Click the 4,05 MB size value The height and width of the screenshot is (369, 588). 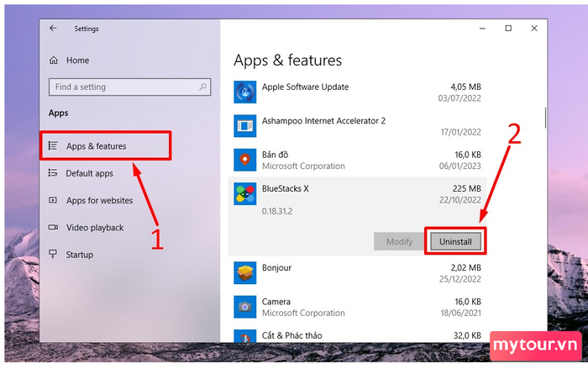click(x=465, y=87)
